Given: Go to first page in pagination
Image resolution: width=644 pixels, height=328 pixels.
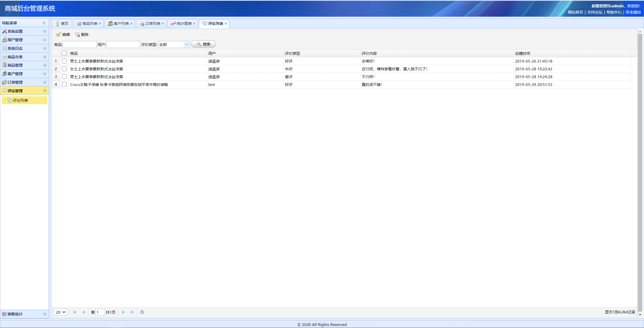Looking at the screenshot, I should pos(75,312).
